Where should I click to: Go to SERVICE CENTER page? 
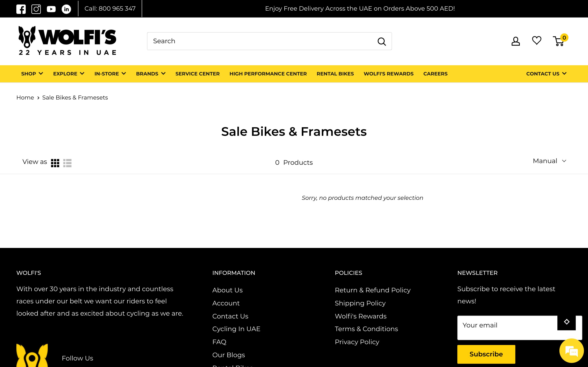point(197,74)
